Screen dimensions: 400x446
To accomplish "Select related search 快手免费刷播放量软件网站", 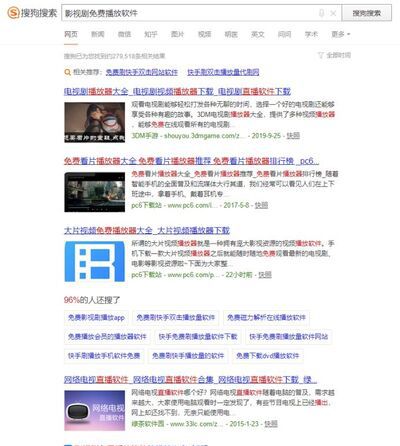I will coord(289,337).
